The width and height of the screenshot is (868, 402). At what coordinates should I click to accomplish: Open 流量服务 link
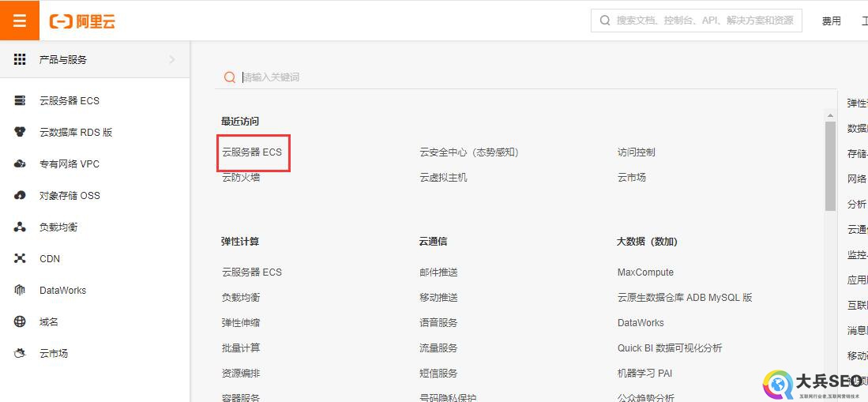coord(438,348)
